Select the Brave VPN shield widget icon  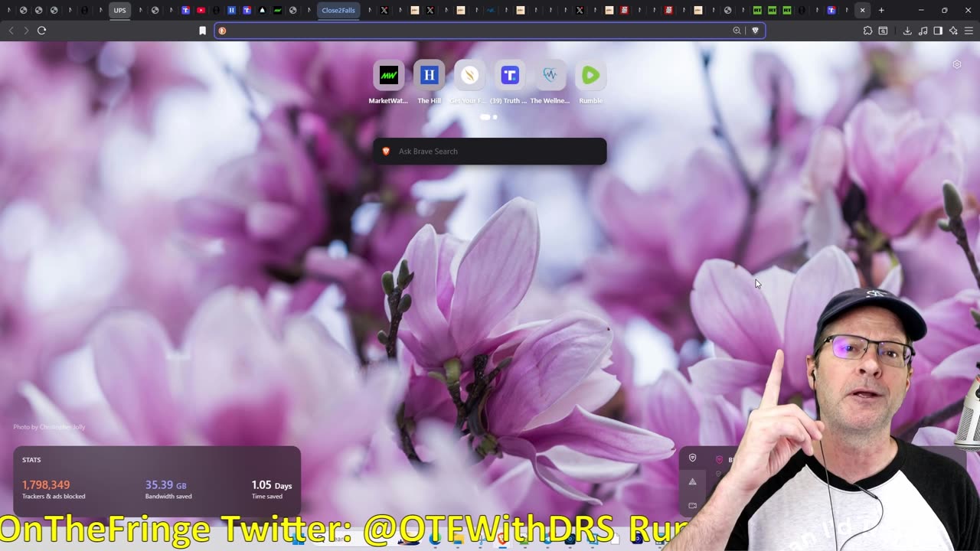(x=692, y=458)
